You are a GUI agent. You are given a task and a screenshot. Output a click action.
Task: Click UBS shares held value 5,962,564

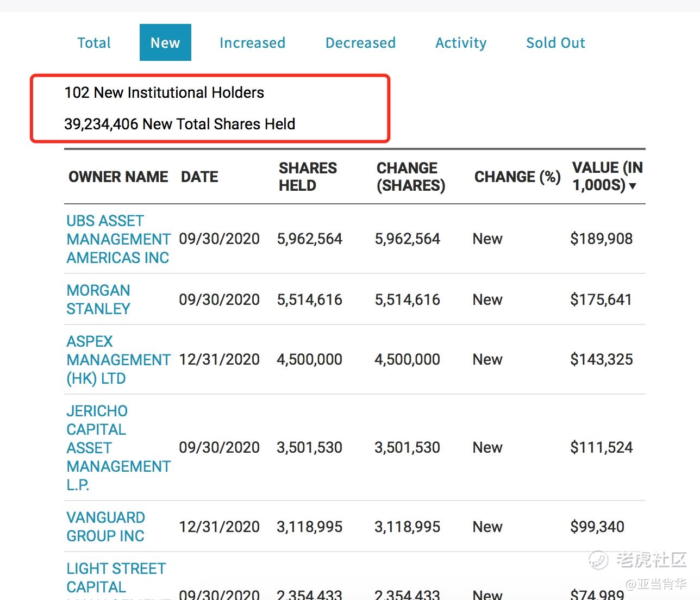pyautogui.click(x=310, y=239)
